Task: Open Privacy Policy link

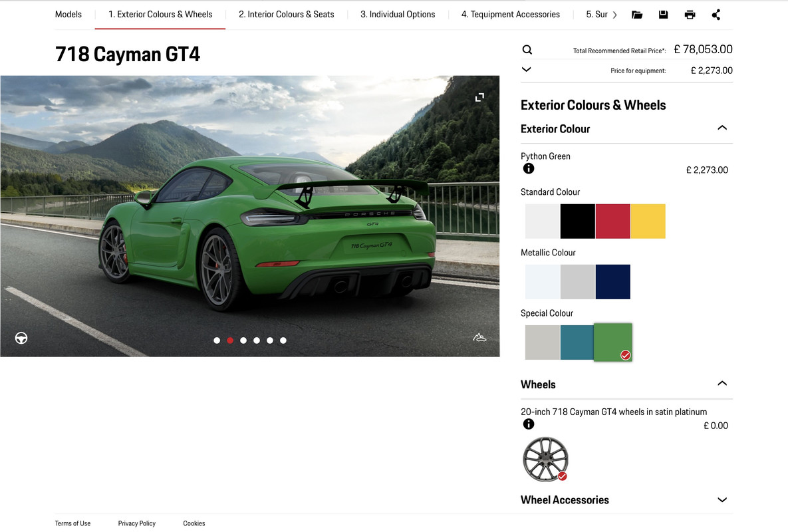Action: 137,523
